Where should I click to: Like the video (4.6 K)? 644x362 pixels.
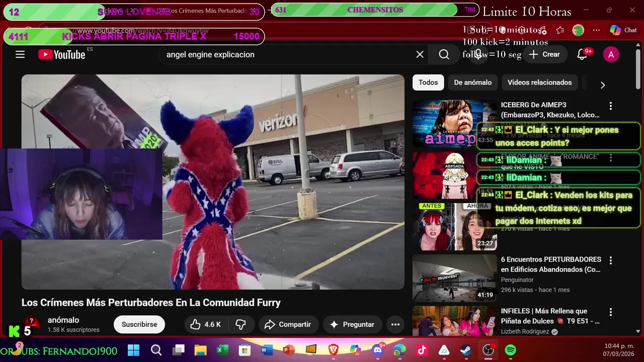[x=205, y=324]
